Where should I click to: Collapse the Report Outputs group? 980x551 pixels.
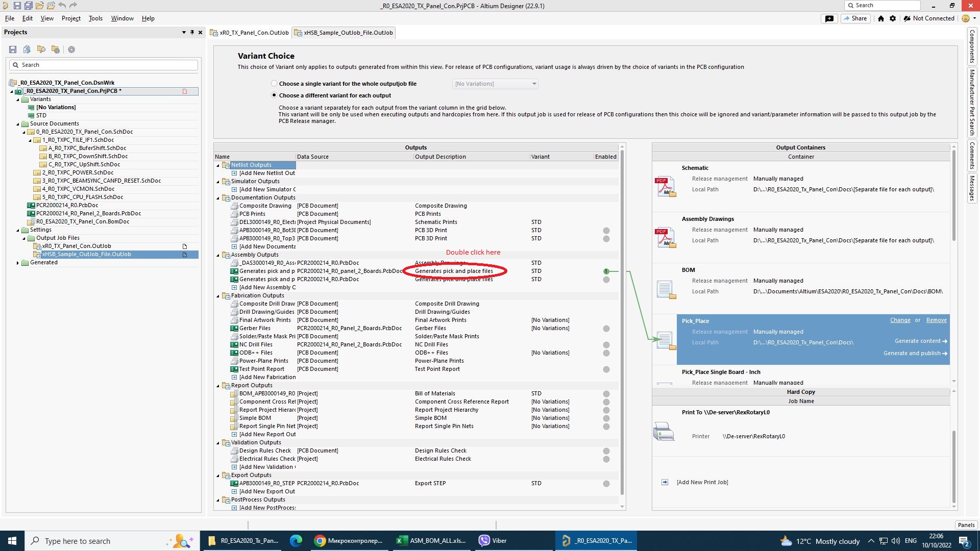click(x=218, y=386)
